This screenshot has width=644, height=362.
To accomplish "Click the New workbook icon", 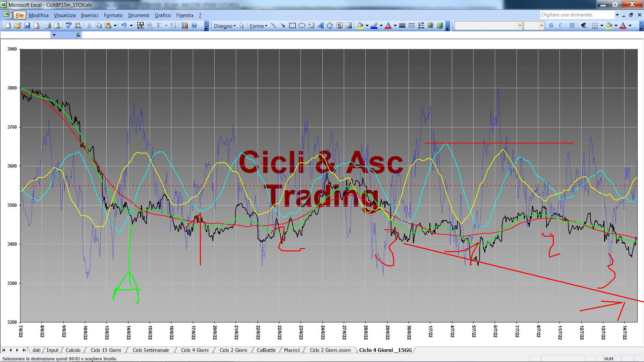I will [x=8, y=25].
